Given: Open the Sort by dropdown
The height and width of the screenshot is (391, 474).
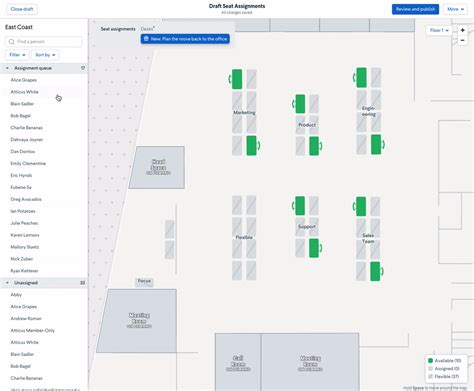Looking at the screenshot, I should (x=45, y=55).
